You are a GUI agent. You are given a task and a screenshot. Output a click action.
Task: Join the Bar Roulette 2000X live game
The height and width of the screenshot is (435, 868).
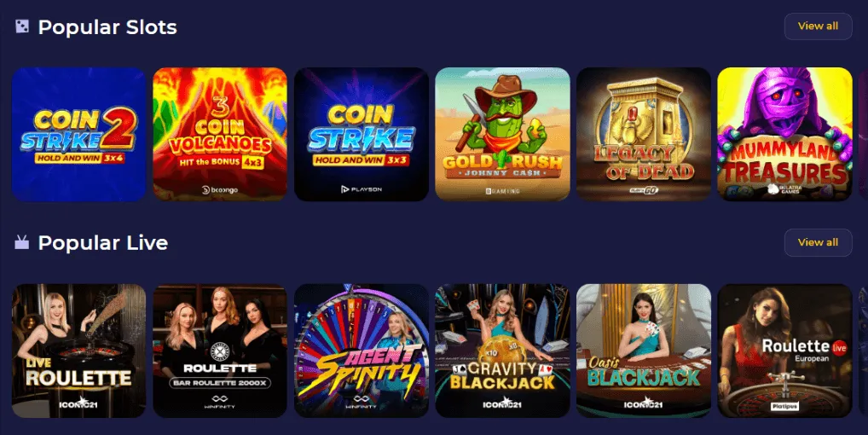220,351
